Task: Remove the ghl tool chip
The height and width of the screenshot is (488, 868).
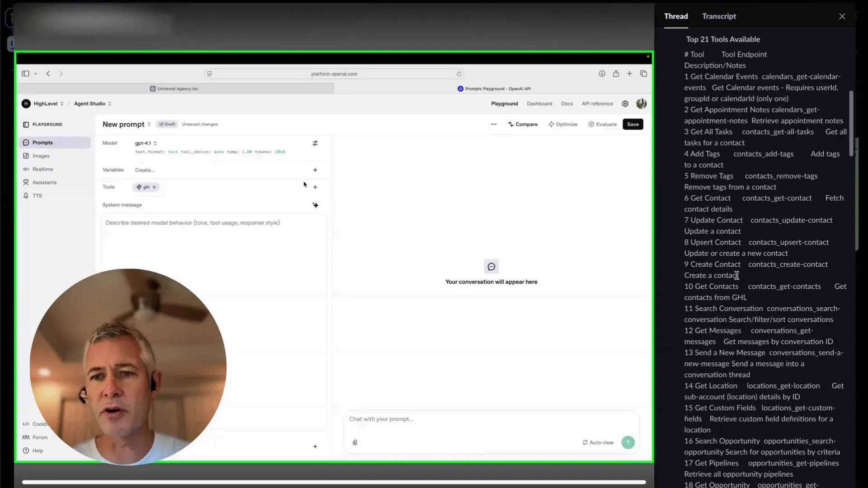Action: point(154,187)
